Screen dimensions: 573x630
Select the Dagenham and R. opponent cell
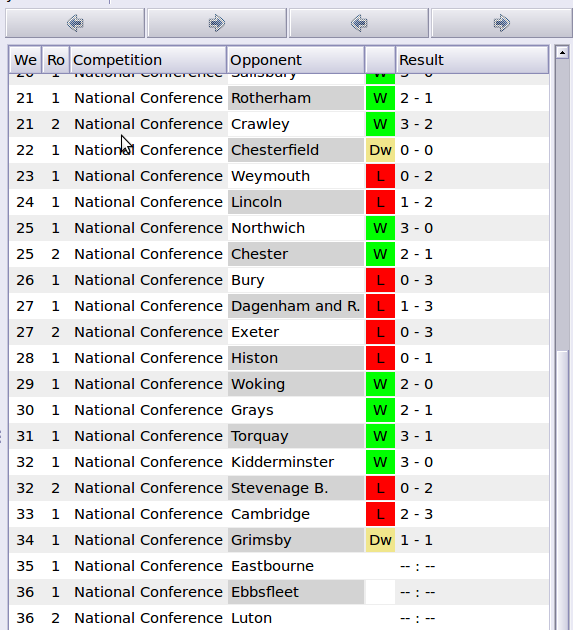point(296,306)
